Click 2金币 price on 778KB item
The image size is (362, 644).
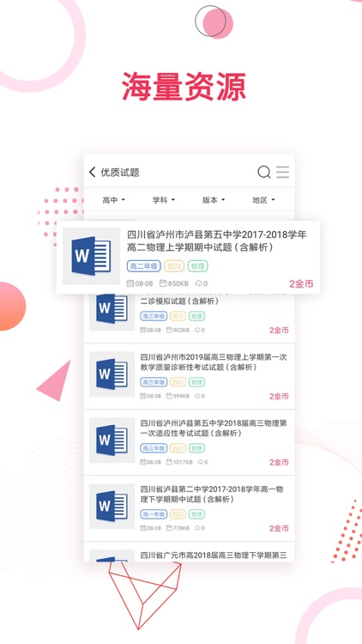(x=279, y=529)
